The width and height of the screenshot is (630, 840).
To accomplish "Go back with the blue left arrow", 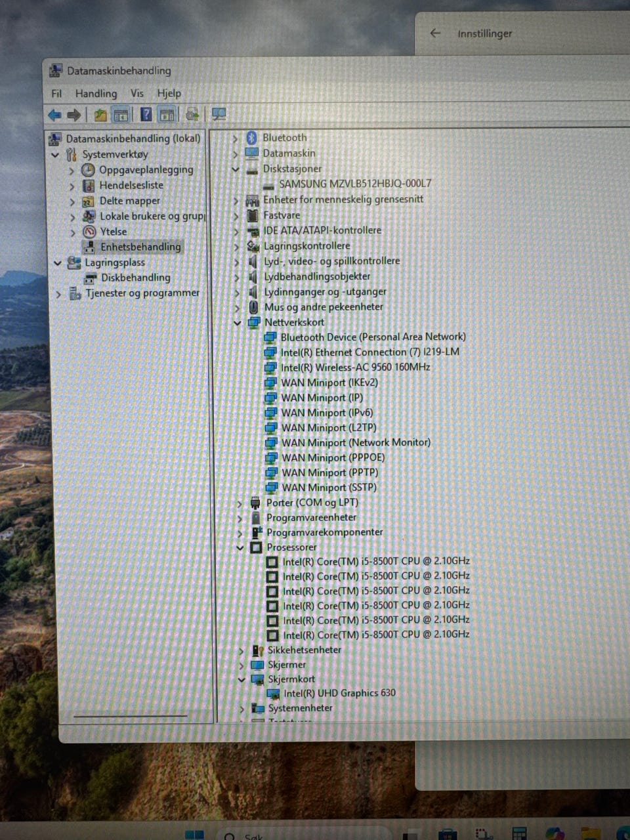I will [54, 115].
